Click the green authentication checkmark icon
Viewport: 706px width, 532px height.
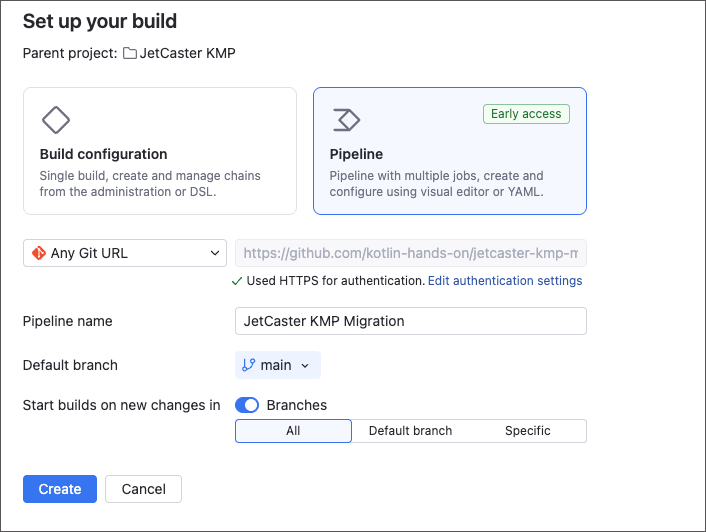tap(237, 281)
